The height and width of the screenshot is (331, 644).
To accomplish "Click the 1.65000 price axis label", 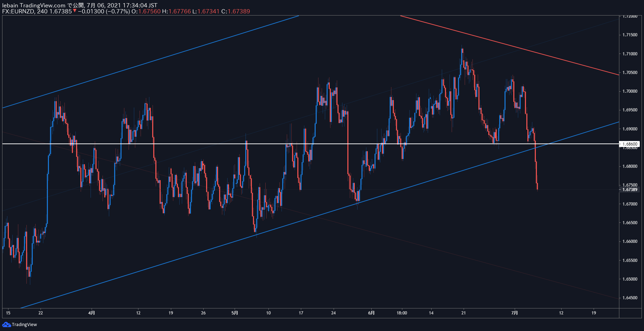I will [630, 279].
